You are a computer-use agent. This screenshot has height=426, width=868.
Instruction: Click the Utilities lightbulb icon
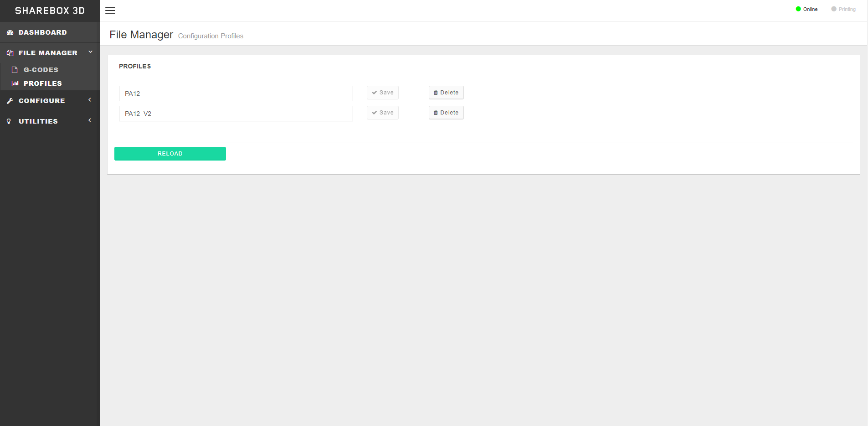point(9,121)
